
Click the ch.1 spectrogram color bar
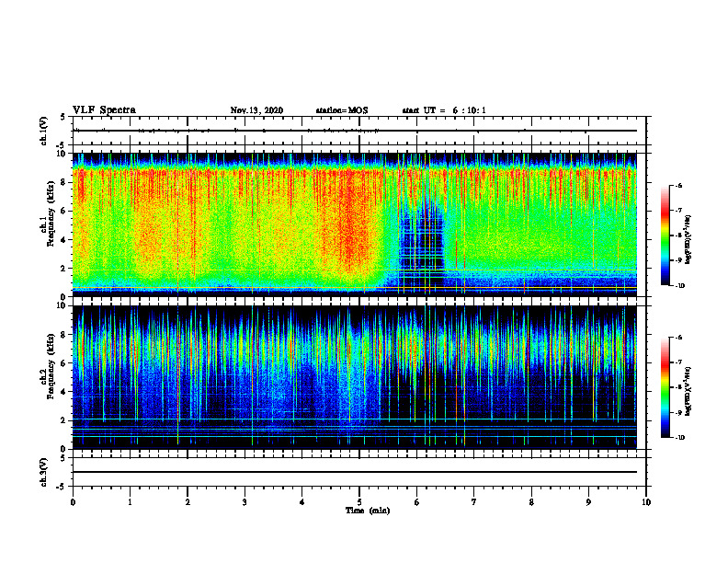point(665,236)
